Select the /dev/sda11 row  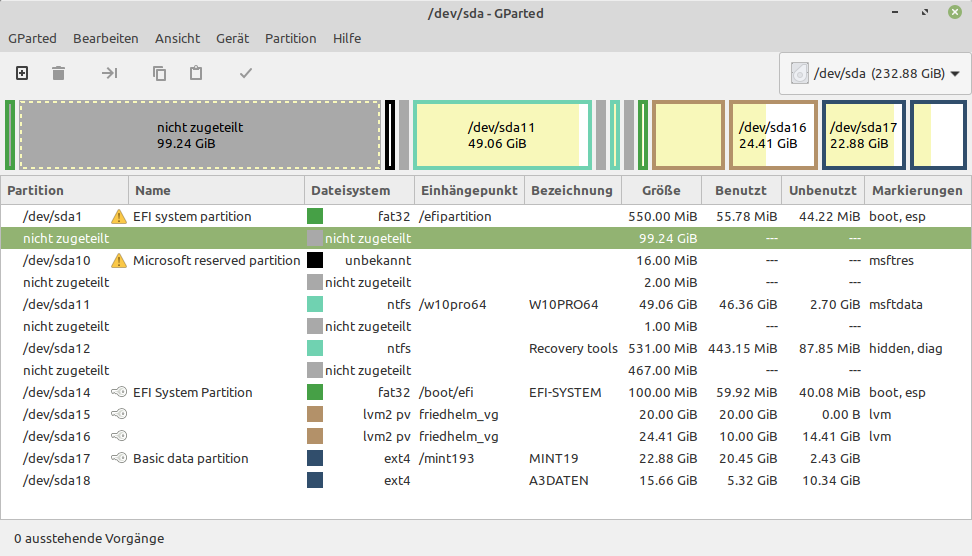(x=486, y=304)
